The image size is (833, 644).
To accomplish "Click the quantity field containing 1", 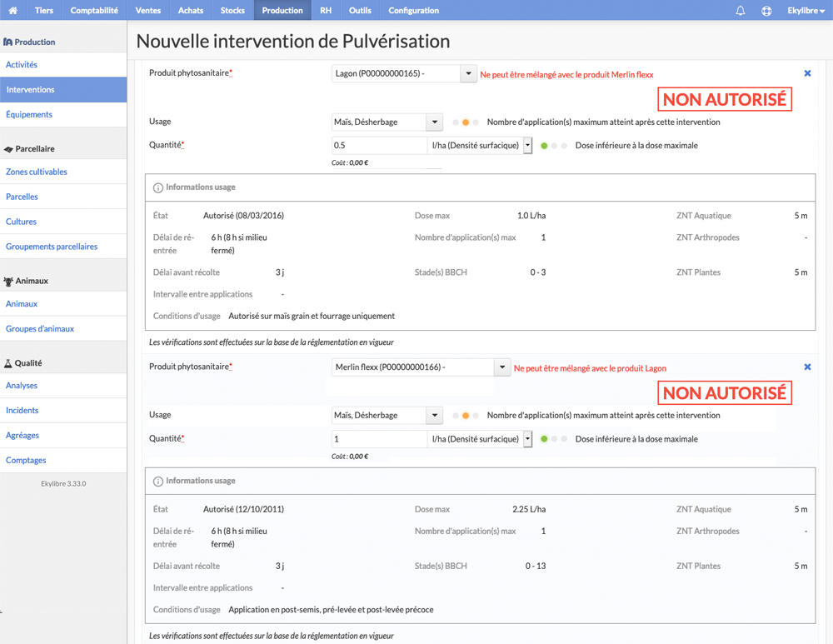I will (379, 439).
